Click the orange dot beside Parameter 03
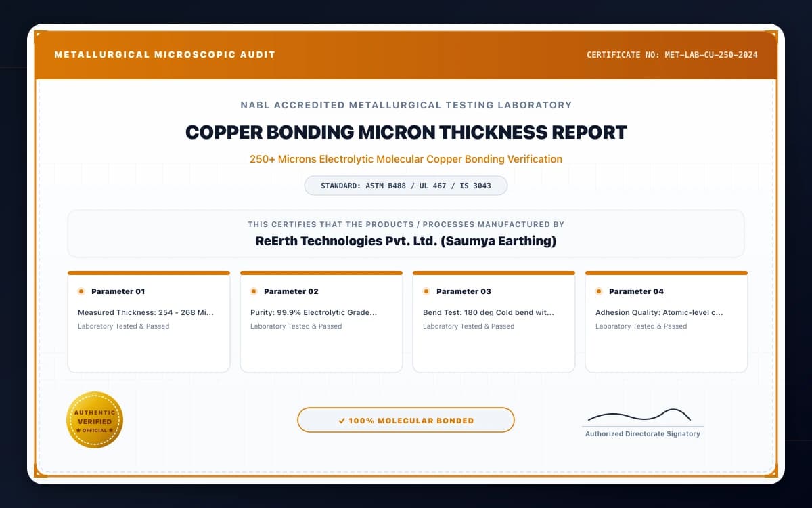 tap(426, 291)
